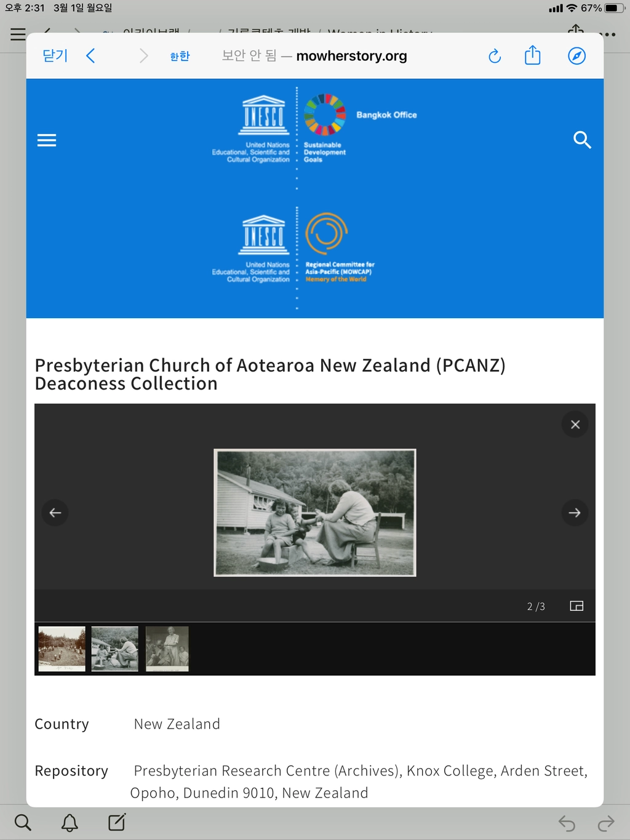This screenshot has height=840, width=630.
Task: Tap the 한한 reader text button
Action: click(180, 56)
